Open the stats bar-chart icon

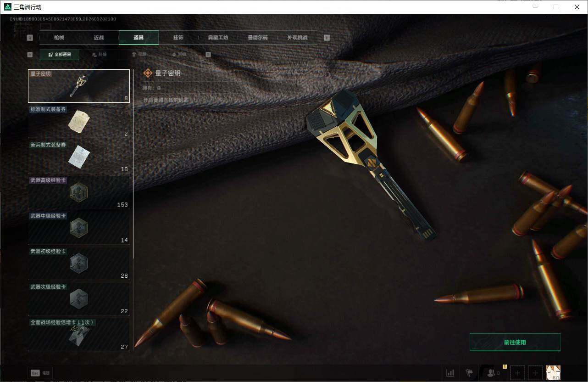450,373
